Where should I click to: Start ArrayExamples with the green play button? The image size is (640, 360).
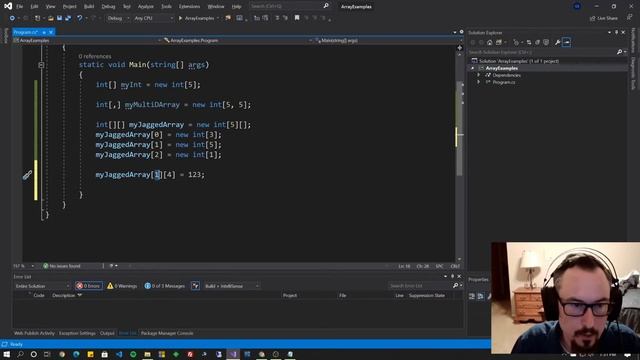(x=180, y=18)
